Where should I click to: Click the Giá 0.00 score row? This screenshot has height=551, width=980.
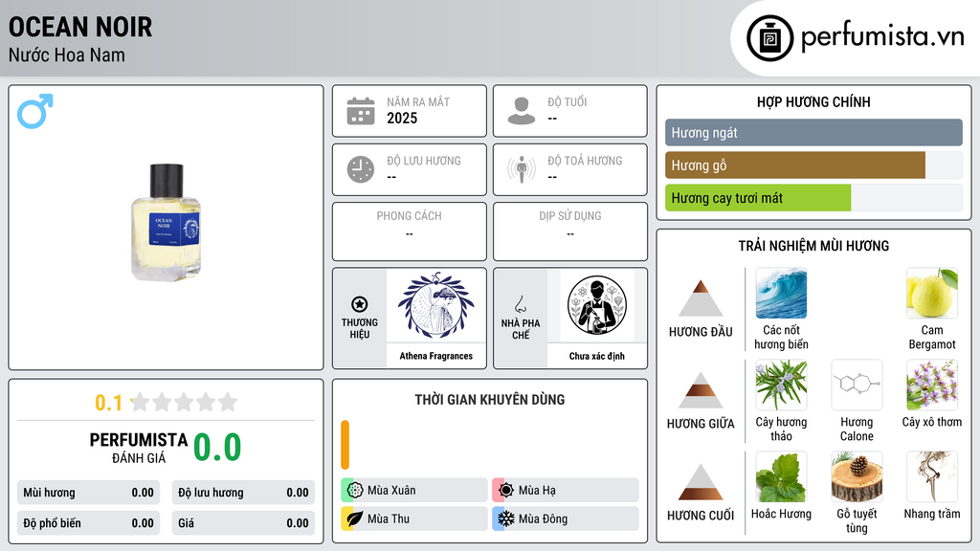(x=243, y=523)
